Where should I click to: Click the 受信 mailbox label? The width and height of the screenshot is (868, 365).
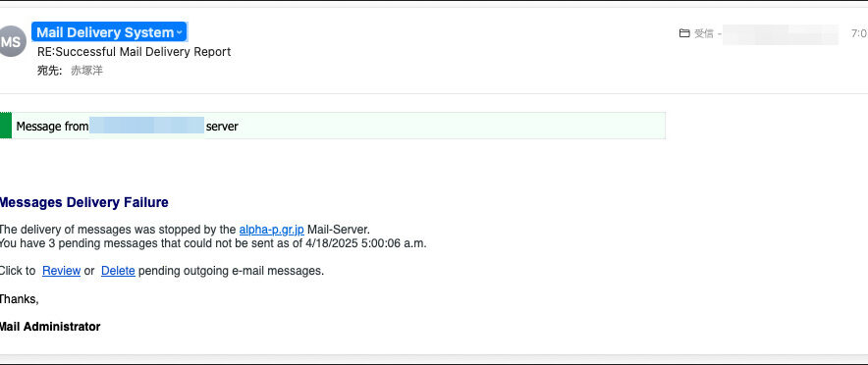[x=704, y=33]
